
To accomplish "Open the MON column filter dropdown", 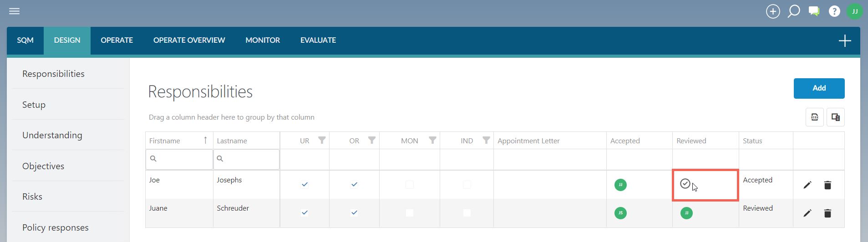I will point(432,141).
